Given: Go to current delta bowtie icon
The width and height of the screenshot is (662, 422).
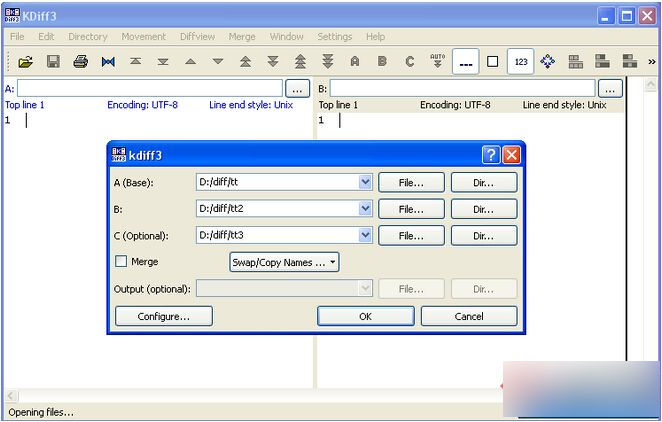Looking at the screenshot, I should pos(108,62).
